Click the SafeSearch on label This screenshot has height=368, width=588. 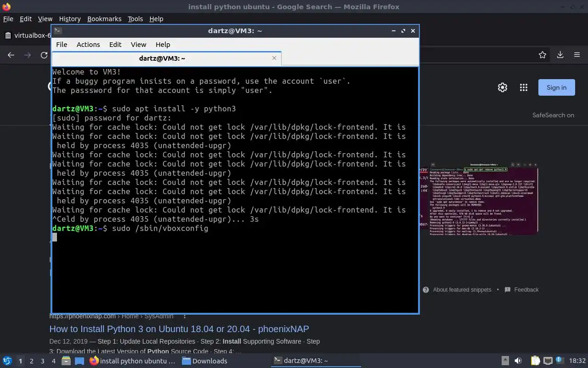tap(553, 115)
